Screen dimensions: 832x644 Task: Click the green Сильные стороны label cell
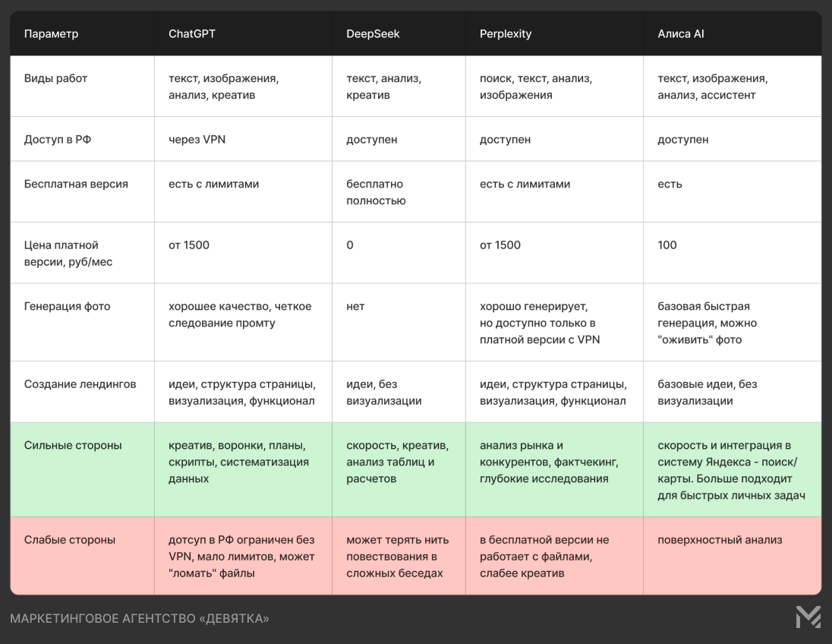[x=73, y=446]
